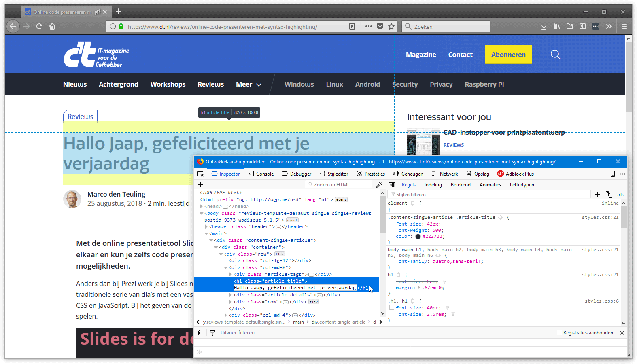Image resolution: width=637 pixels, height=364 pixels.
Task: Toggle reader view in the address bar
Action: [352, 26]
